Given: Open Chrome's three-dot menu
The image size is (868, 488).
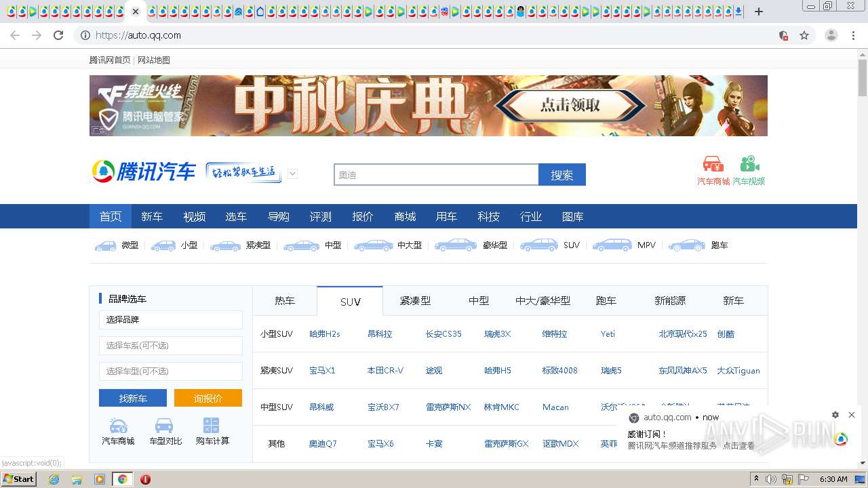Looking at the screenshot, I should click(853, 35).
